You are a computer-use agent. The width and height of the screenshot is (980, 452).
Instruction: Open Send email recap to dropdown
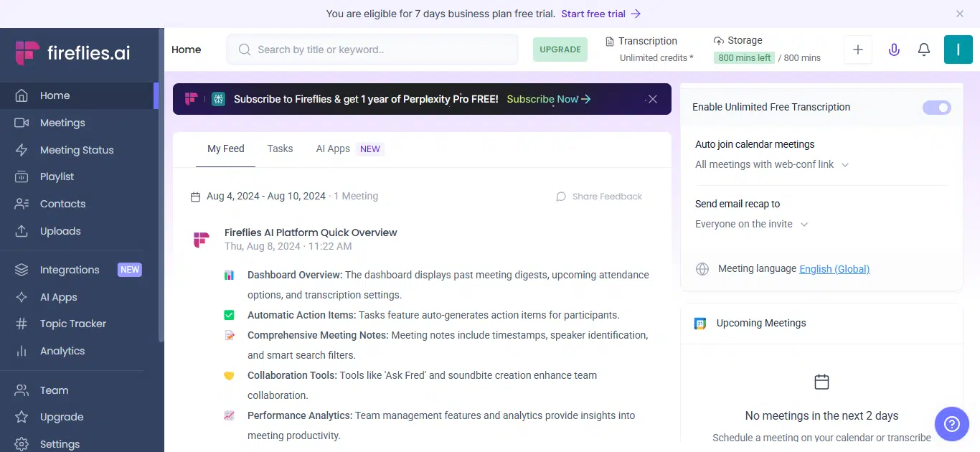coord(752,224)
